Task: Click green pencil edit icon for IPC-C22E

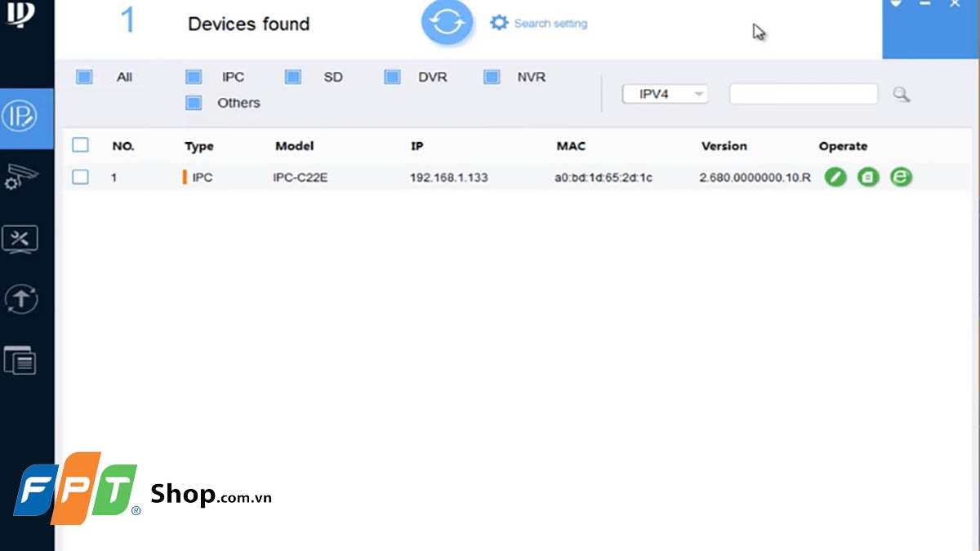Action: pos(835,176)
